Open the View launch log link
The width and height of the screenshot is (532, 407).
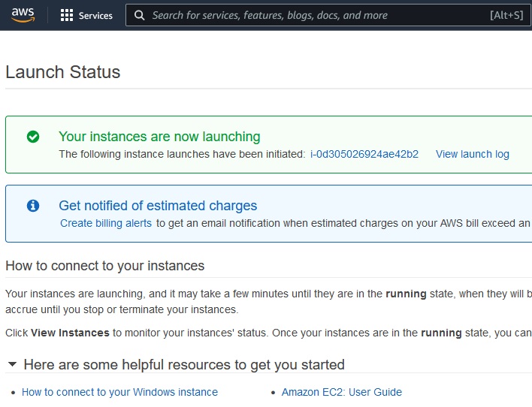[472, 154]
